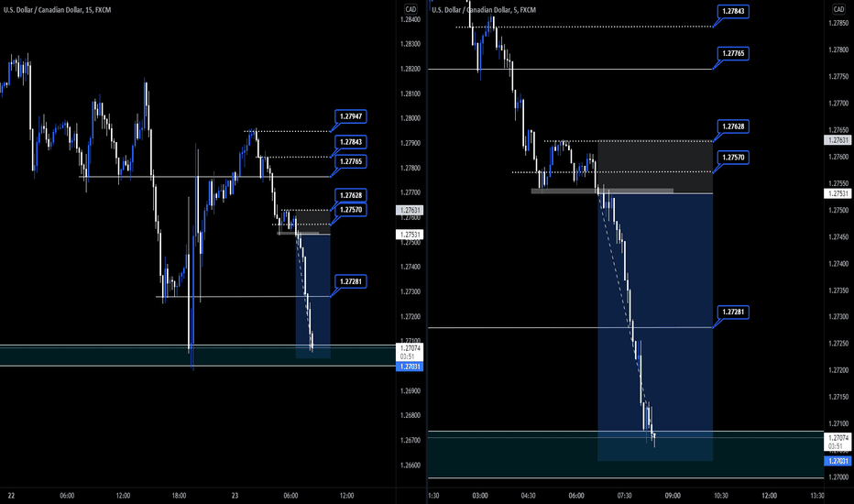Select the 1.27765 callout on the 5-minute chart
This screenshot has width=854, height=504.
click(x=733, y=53)
